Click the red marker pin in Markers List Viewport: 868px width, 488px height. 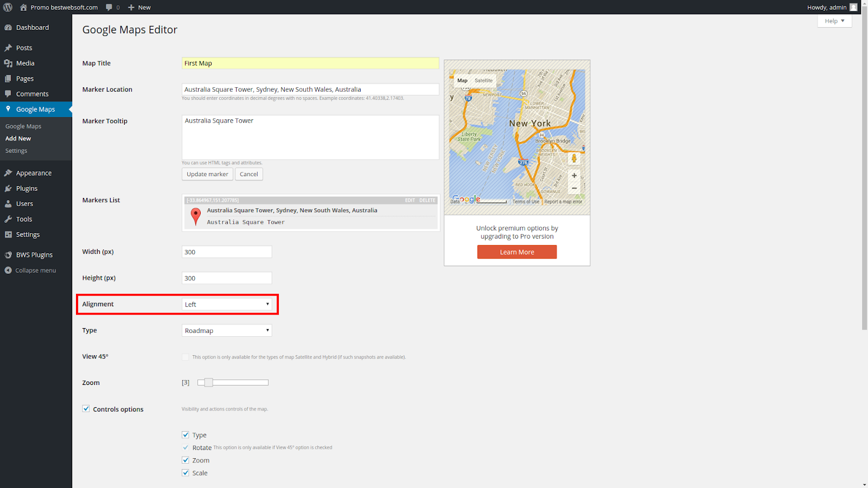pos(196,216)
